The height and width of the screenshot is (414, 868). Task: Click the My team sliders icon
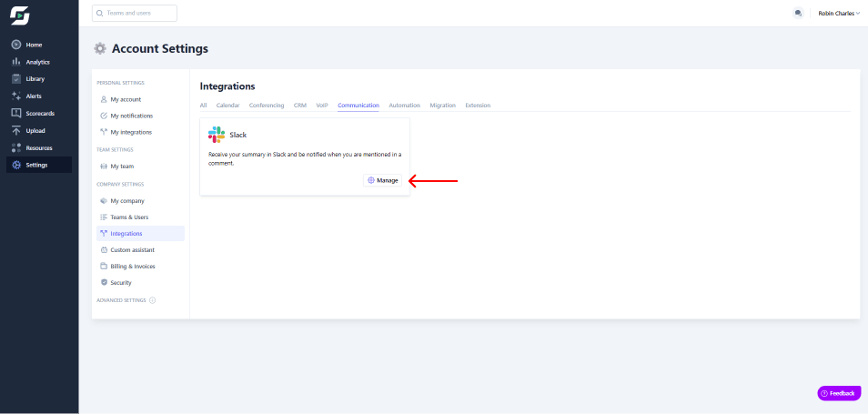[x=104, y=166]
